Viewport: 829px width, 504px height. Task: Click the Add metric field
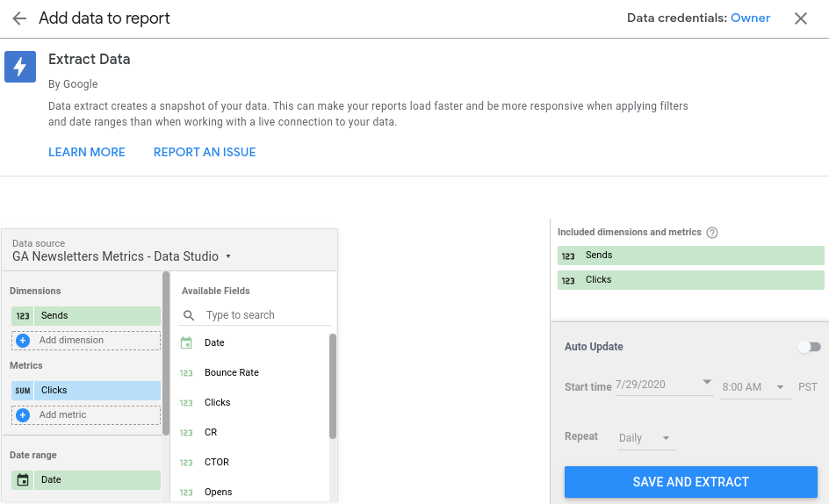pos(86,415)
